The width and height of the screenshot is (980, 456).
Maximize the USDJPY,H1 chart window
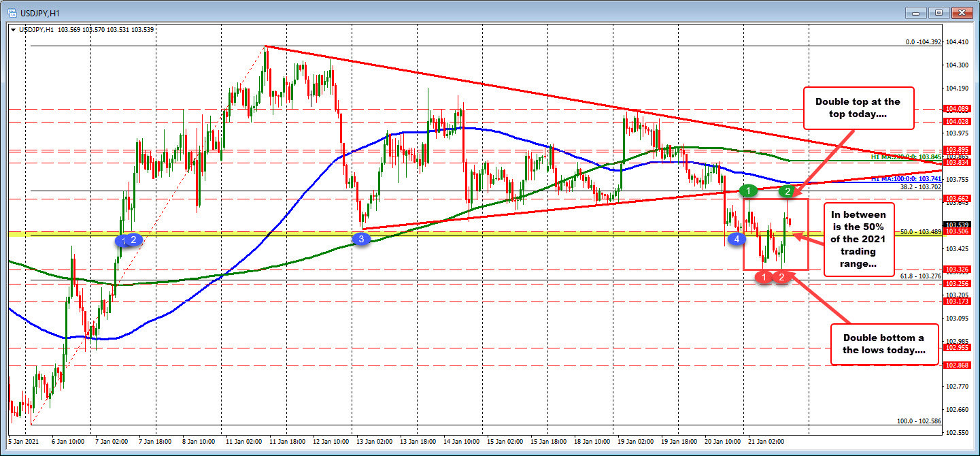pos(941,12)
